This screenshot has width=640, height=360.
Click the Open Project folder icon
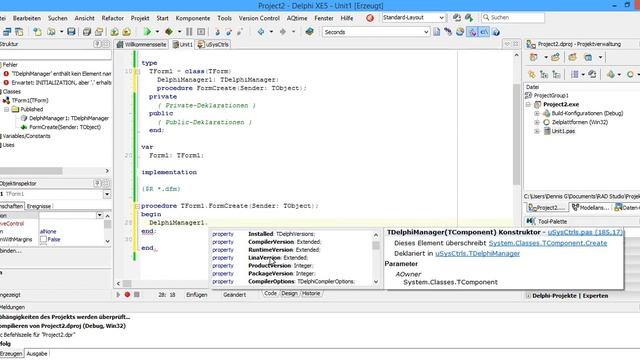coord(99,32)
